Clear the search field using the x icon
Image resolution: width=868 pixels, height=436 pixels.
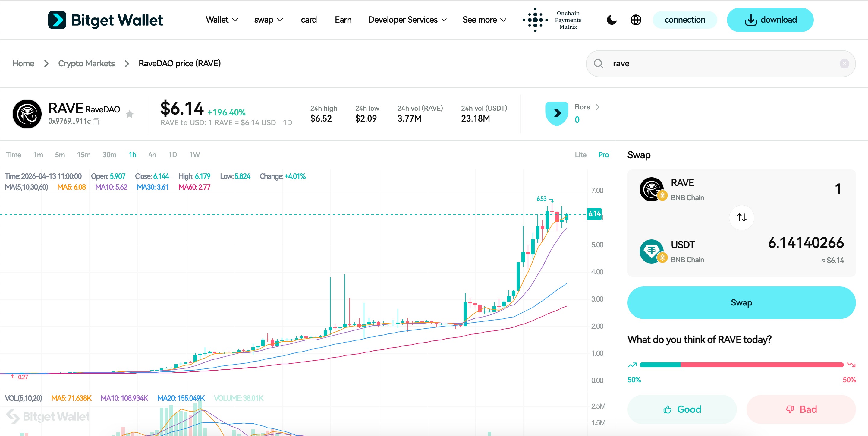click(x=844, y=63)
